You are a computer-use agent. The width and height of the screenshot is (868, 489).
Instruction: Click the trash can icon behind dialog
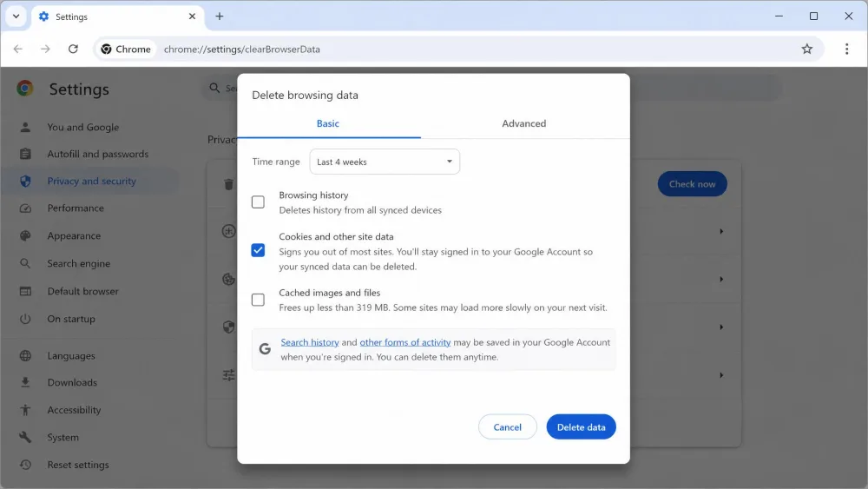[x=228, y=184]
